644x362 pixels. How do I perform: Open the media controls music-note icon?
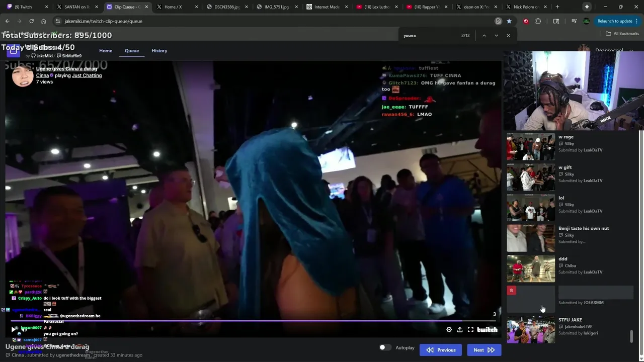(x=574, y=21)
